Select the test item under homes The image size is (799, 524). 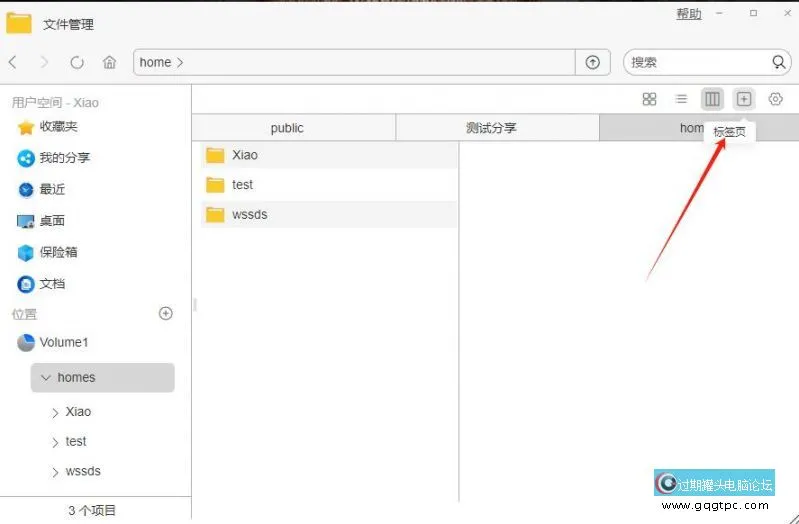[x=76, y=441]
